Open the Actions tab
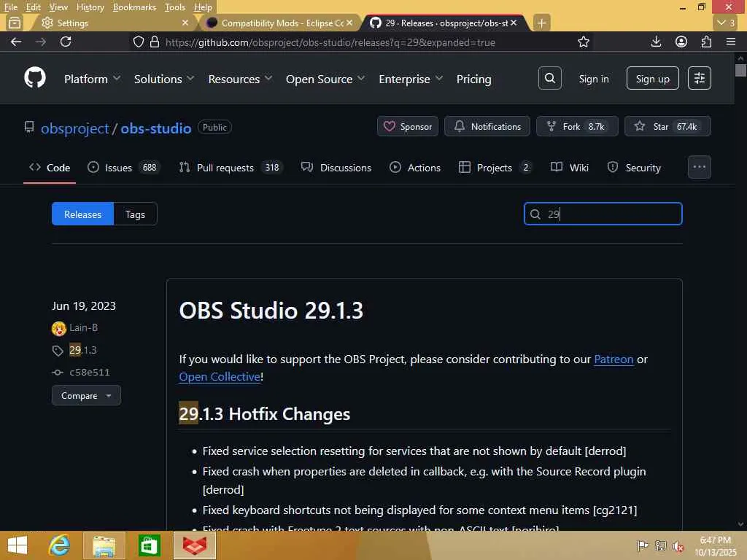 pos(415,168)
